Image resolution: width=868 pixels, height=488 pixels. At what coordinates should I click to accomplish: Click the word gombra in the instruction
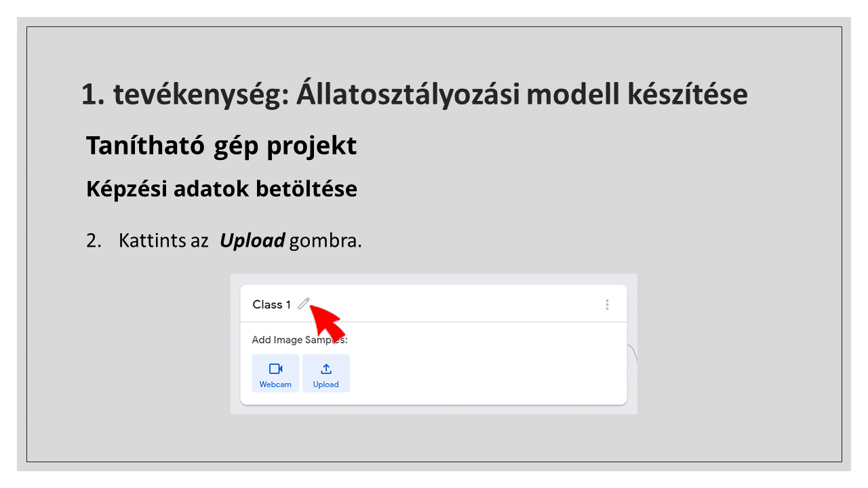point(325,241)
